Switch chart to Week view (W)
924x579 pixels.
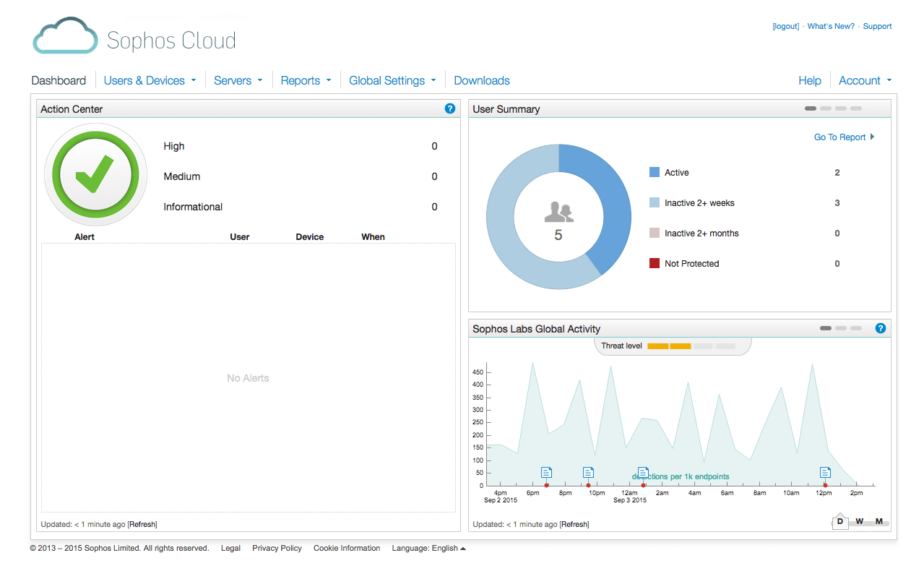(x=860, y=521)
